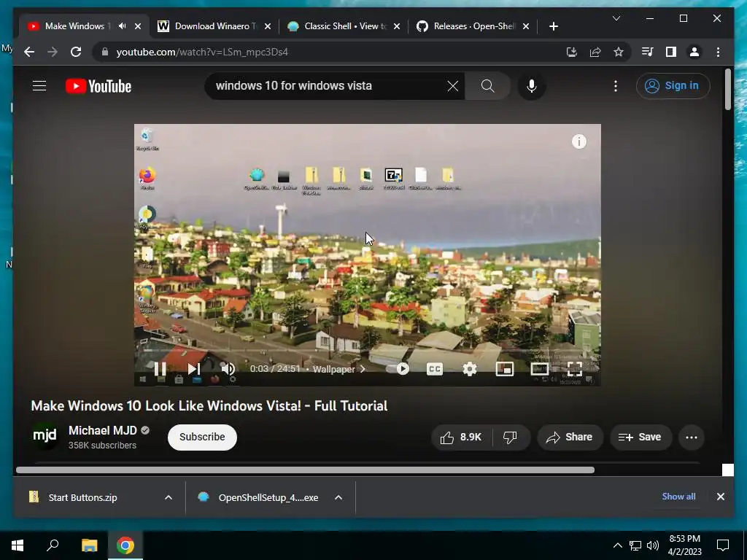The height and width of the screenshot is (560, 747).
Task: Select the Make Windows YouTube tab
Action: (76, 26)
